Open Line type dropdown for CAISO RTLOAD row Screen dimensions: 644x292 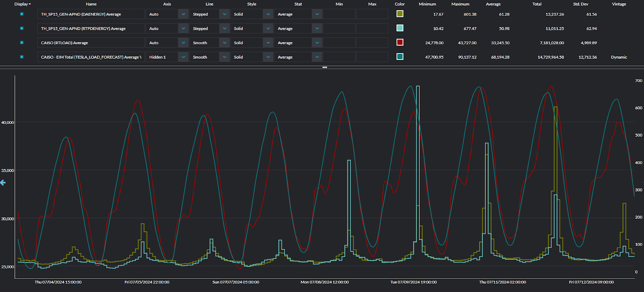pos(225,43)
